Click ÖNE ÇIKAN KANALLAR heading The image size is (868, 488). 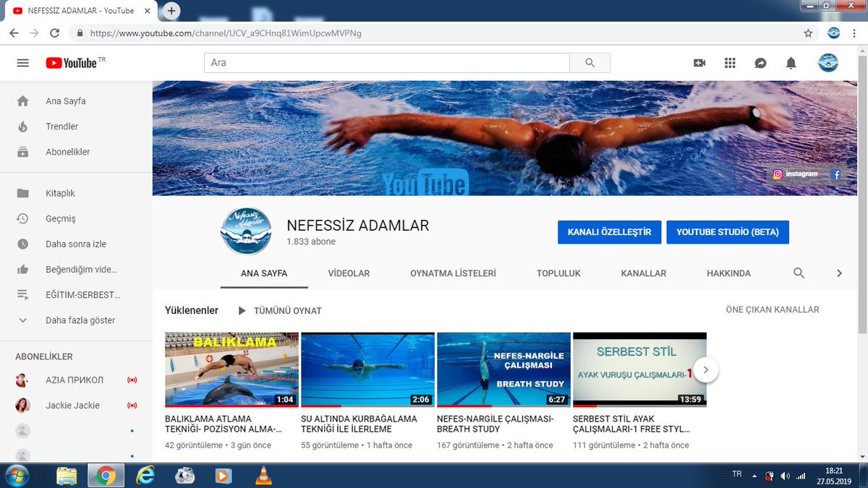pyautogui.click(x=773, y=309)
